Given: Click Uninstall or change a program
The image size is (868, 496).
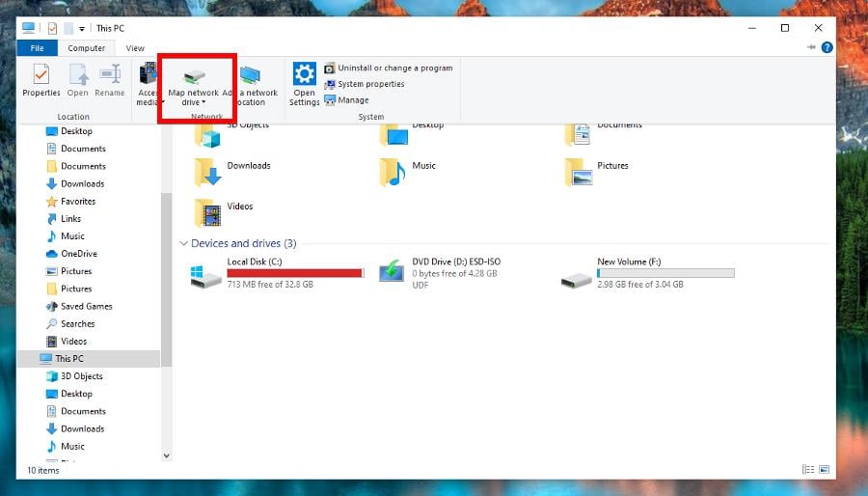Looking at the screenshot, I should pos(389,69).
